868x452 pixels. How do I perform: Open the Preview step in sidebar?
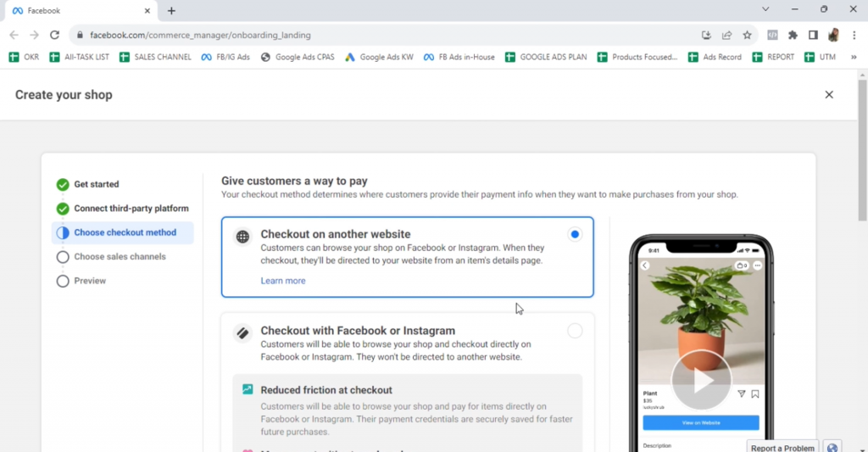pyautogui.click(x=90, y=281)
